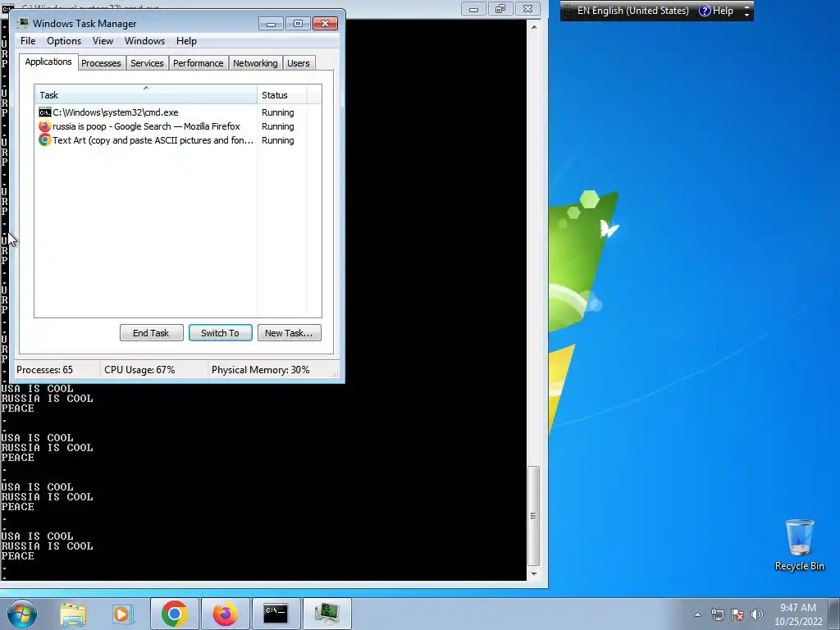840x630 pixels.
Task: Select the cmd.exe icon in task list
Action: click(x=45, y=112)
